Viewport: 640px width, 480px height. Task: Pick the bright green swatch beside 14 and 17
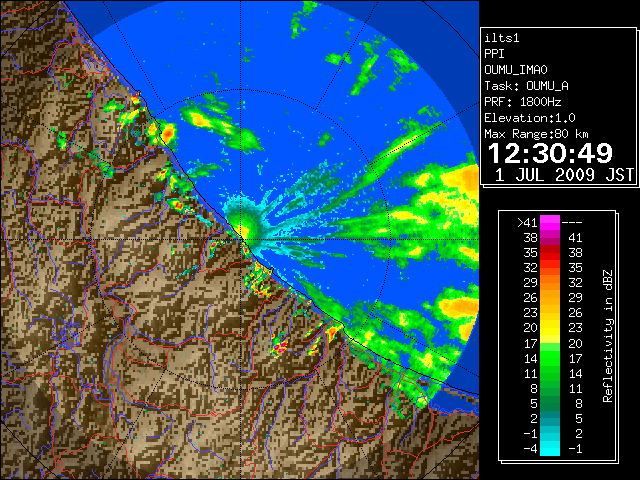[550, 358]
